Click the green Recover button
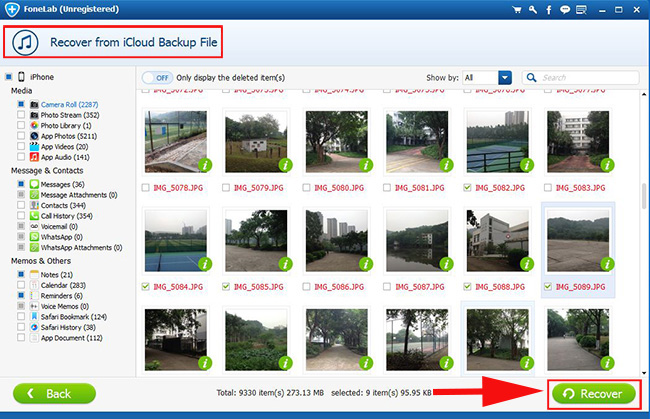 click(x=594, y=394)
